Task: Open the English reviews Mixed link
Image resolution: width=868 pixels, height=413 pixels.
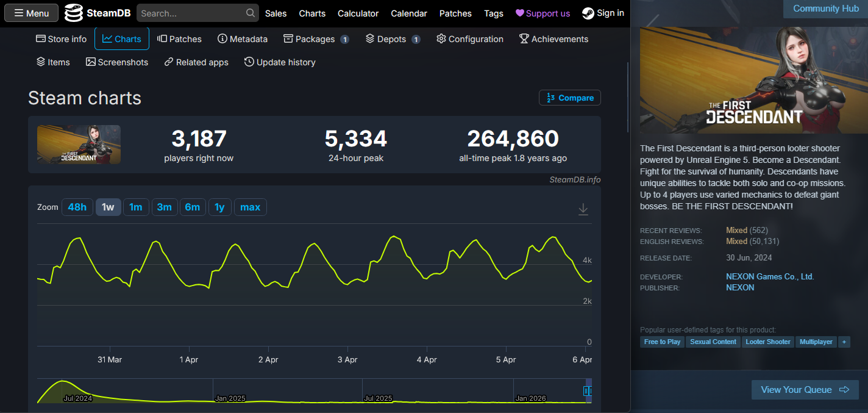Action: (x=736, y=242)
